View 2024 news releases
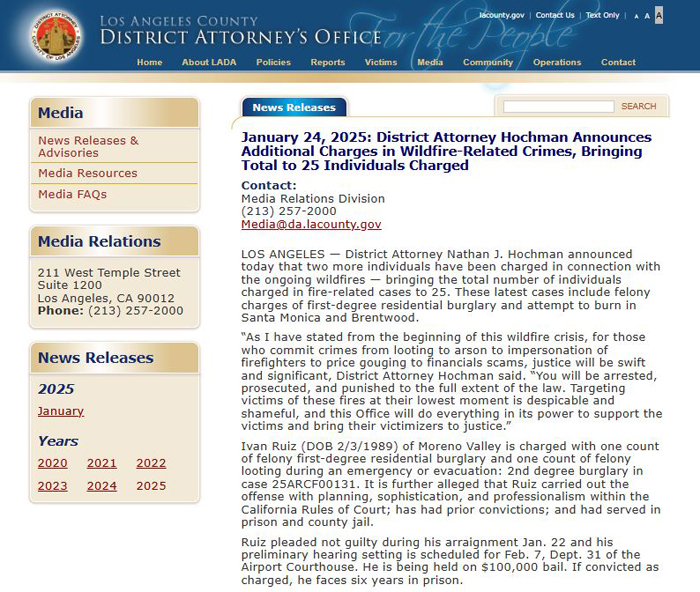This screenshot has width=700, height=592. pyautogui.click(x=102, y=486)
